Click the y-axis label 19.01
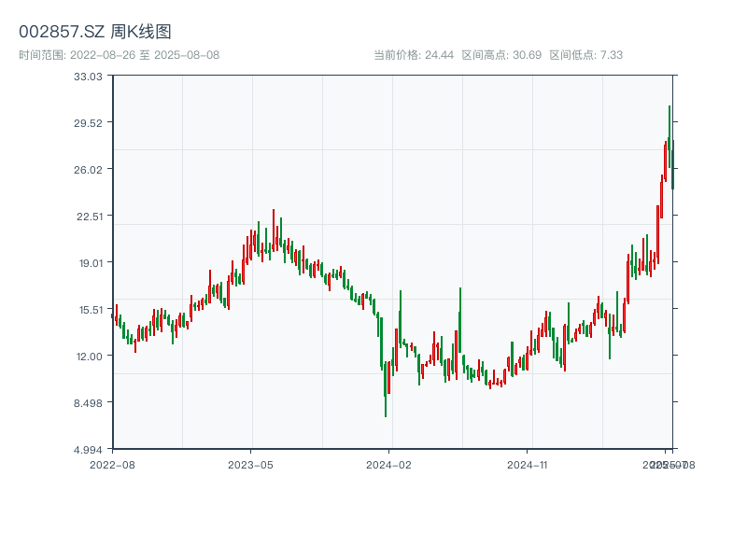Image resolution: width=747 pixels, height=560 pixels. pyautogui.click(x=91, y=263)
